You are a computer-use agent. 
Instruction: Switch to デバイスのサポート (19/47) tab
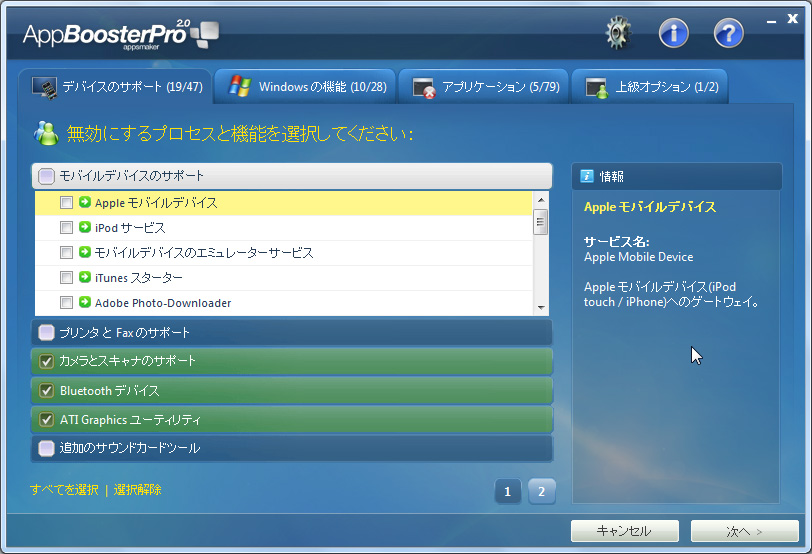(x=116, y=86)
